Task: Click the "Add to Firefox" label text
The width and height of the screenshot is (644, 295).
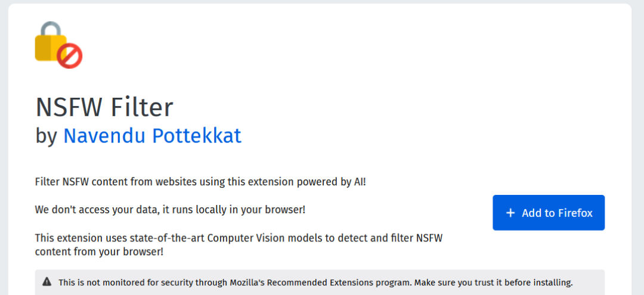Action: [558, 213]
